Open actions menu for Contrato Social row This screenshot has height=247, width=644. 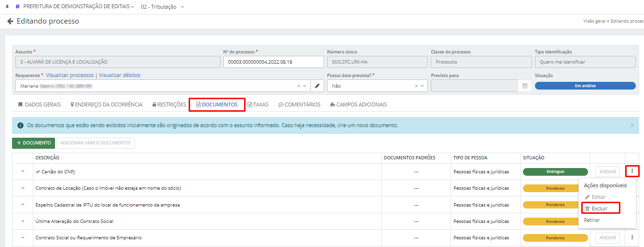tap(632, 237)
